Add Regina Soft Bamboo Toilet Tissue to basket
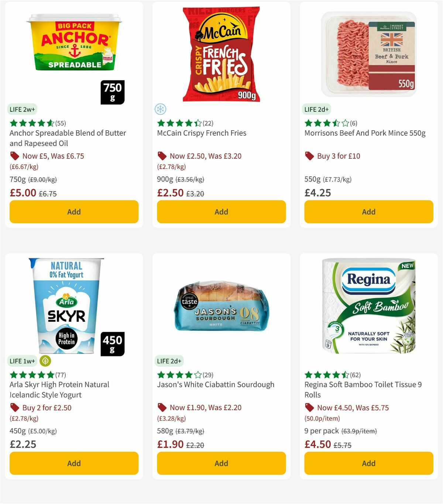 point(368,463)
